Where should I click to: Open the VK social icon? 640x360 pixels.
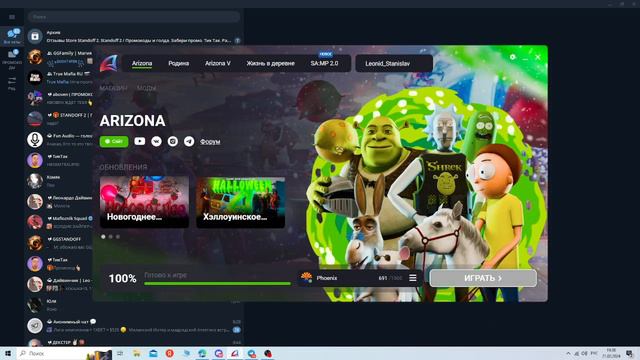156,141
